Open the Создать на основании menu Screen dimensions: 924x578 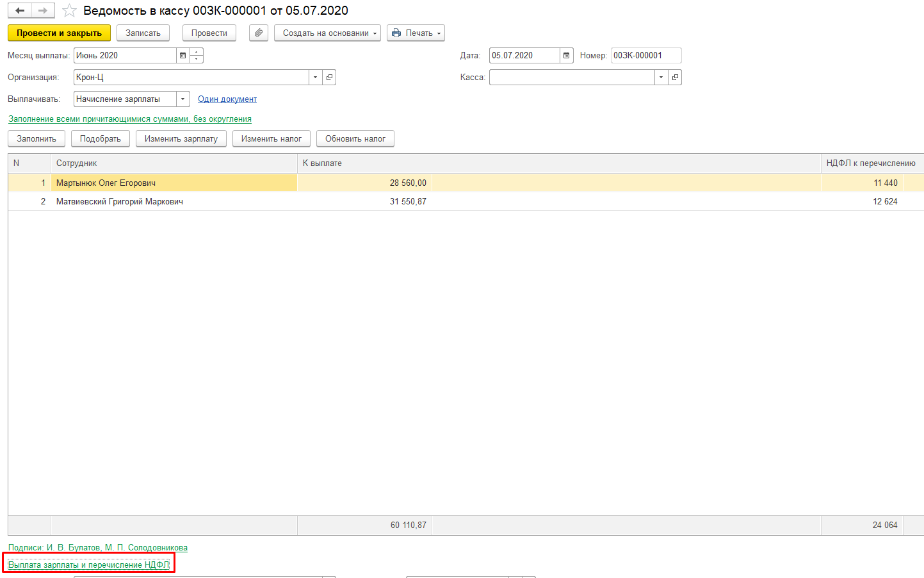[x=327, y=33]
